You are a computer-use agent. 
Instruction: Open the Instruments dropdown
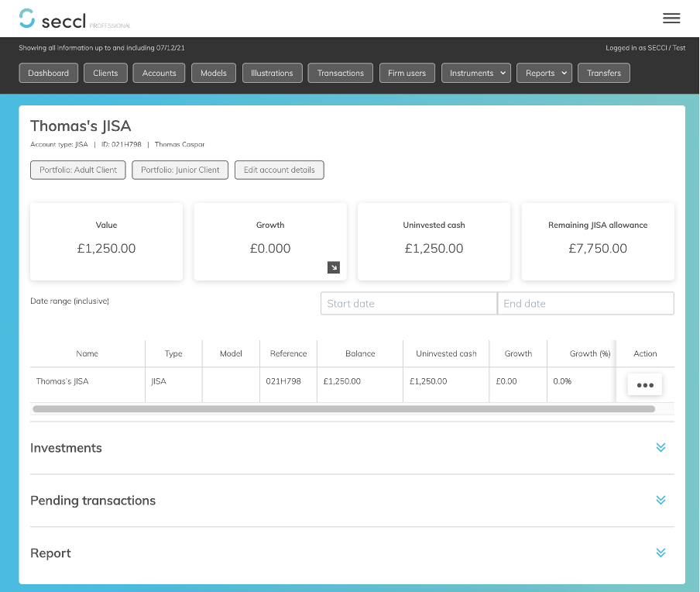click(x=475, y=72)
